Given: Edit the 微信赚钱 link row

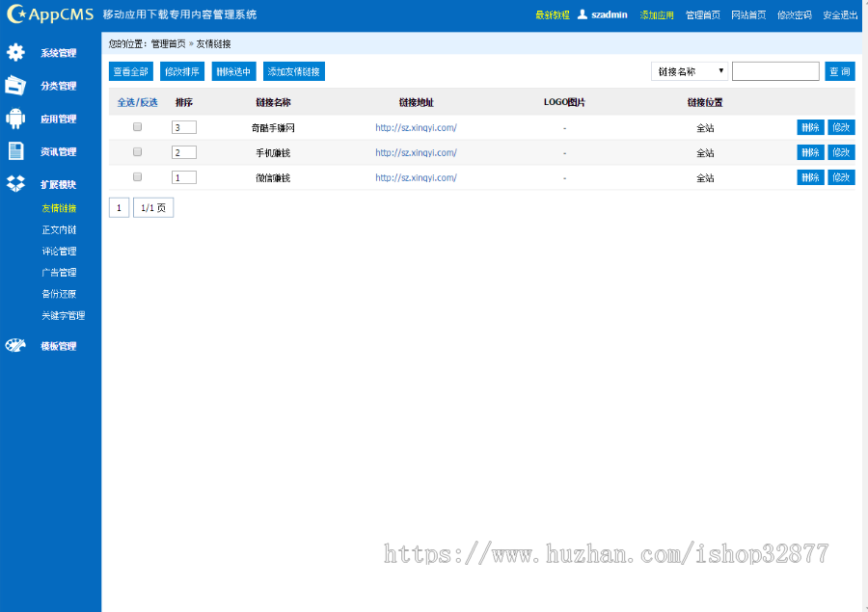Looking at the screenshot, I should coord(841,177).
